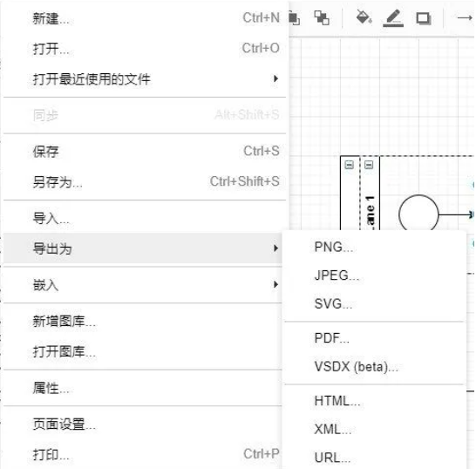This screenshot has width=476, height=469.
Task: Open the connection arrow style icon
Action: click(465, 18)
